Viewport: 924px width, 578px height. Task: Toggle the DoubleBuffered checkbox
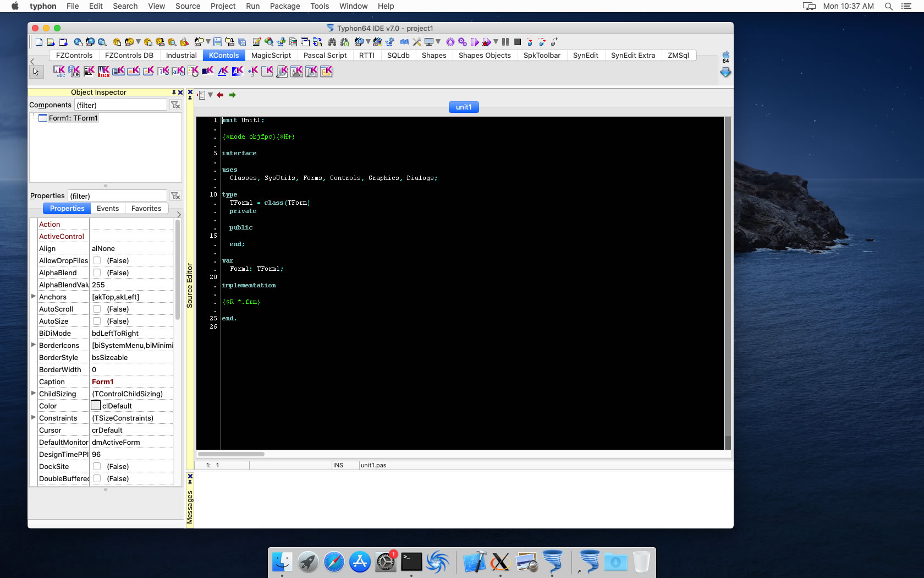(x=97, y=478)
